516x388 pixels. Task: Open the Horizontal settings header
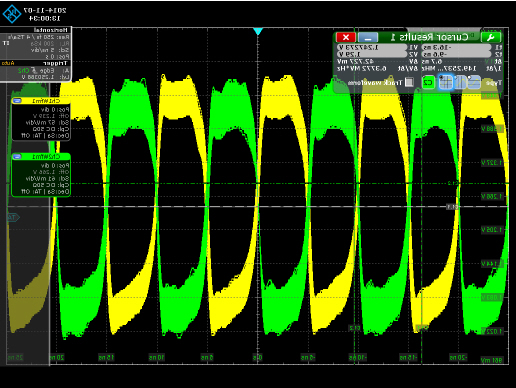point(36,30)
